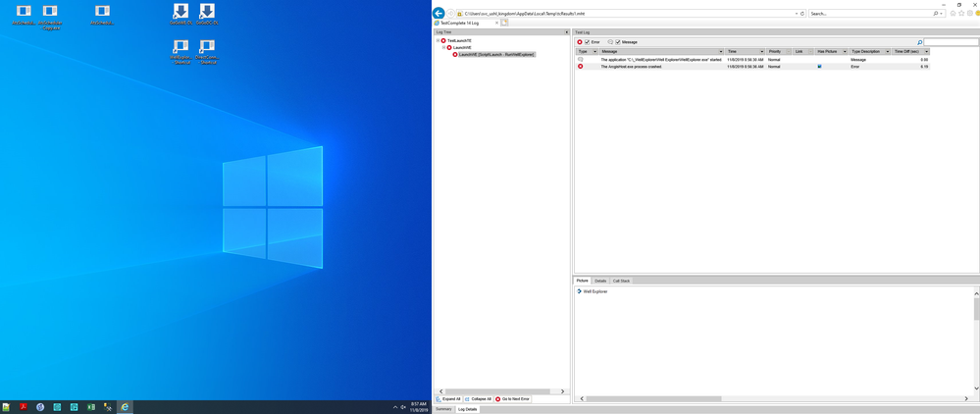980x414 pixels.
Task: Toggle the Message filter checkbox
Action: tap(618, 42)
